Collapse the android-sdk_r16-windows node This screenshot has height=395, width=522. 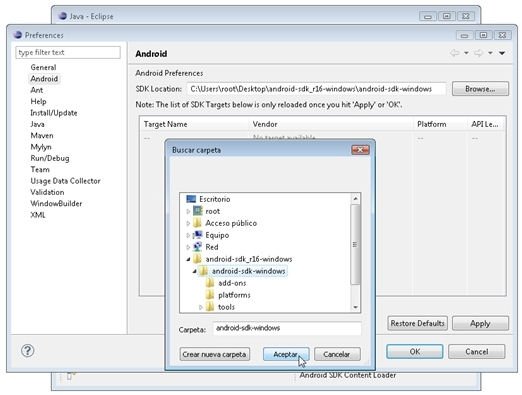coord(188,259)
